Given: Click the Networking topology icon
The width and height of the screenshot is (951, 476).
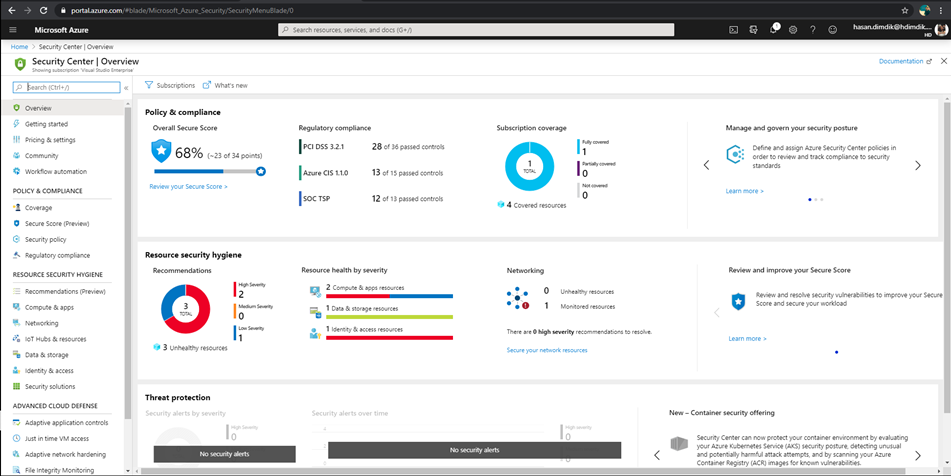Looking at the screenshot, I should (517, 298).
